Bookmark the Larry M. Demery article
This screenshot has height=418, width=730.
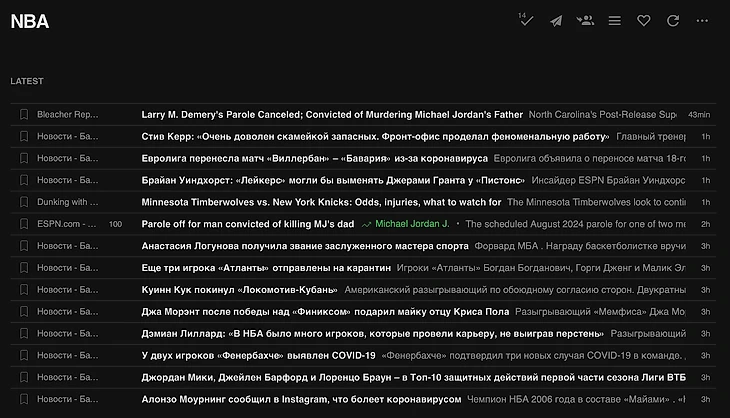[24, 115]
